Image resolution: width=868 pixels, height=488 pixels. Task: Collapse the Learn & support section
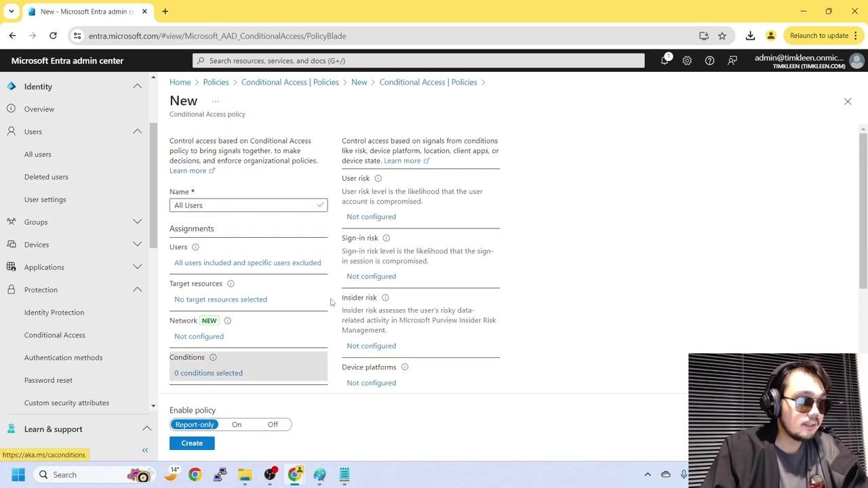(x=146, y=429)
